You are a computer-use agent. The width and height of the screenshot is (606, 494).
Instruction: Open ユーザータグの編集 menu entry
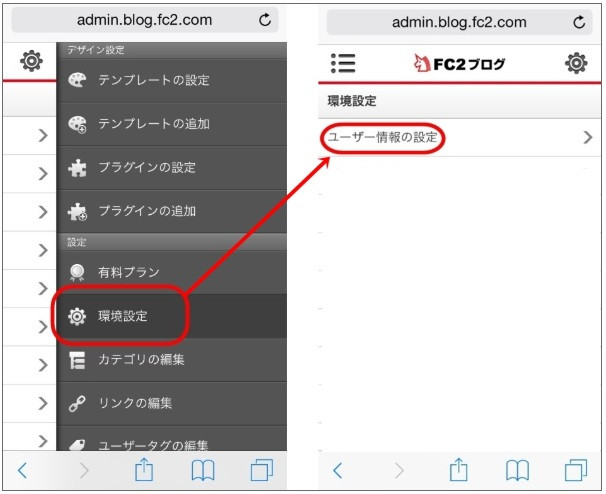[x=153, y=445]
